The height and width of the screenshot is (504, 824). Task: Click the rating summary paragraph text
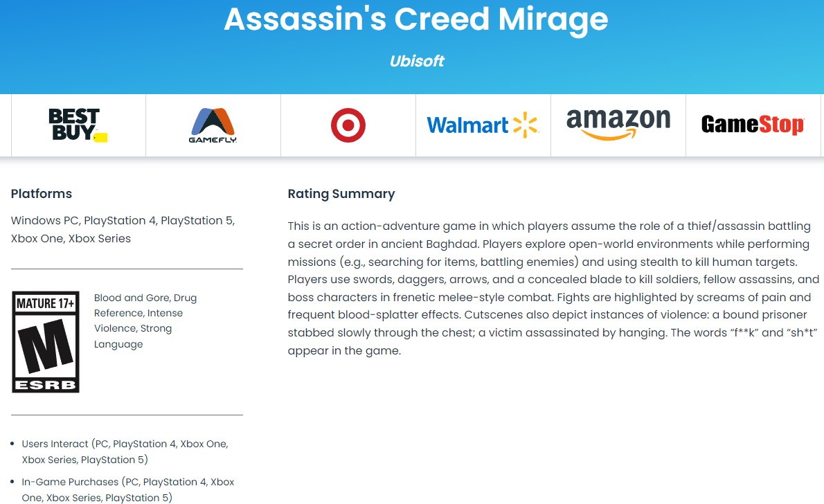553,288
